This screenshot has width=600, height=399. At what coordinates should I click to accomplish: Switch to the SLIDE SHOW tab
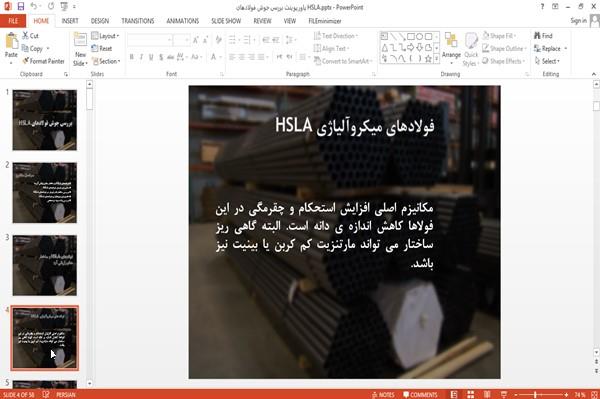(x=226, y=21)
